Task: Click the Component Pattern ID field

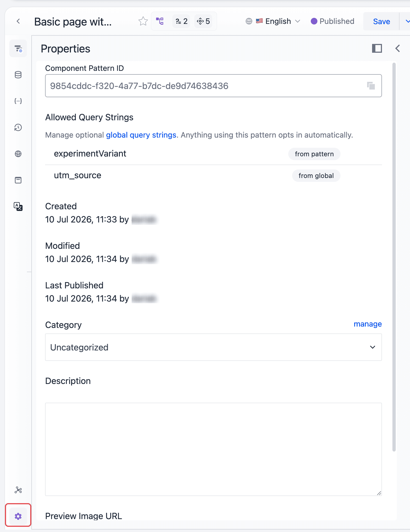Action: 213,86
